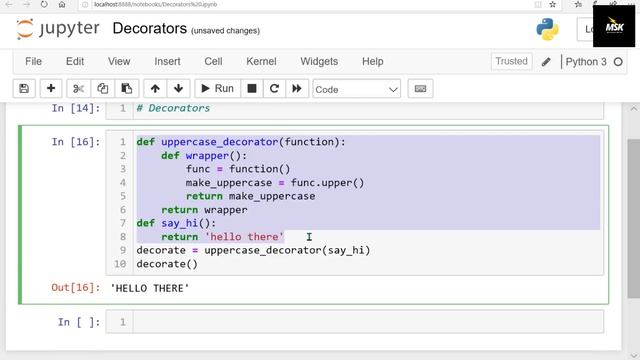Open the Cell menu
The height and width of the screenshot is (360, 640).
pyautogui.click(x=213, y=61)
